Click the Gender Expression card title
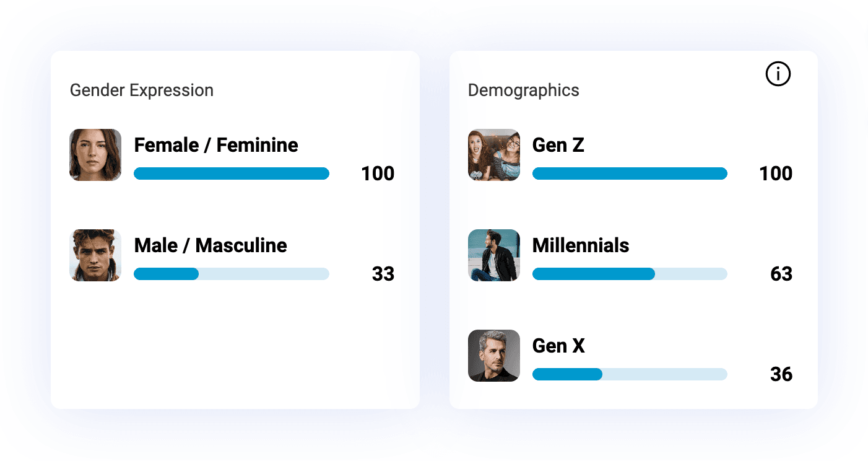868x461 pixels. pos(141,90)
